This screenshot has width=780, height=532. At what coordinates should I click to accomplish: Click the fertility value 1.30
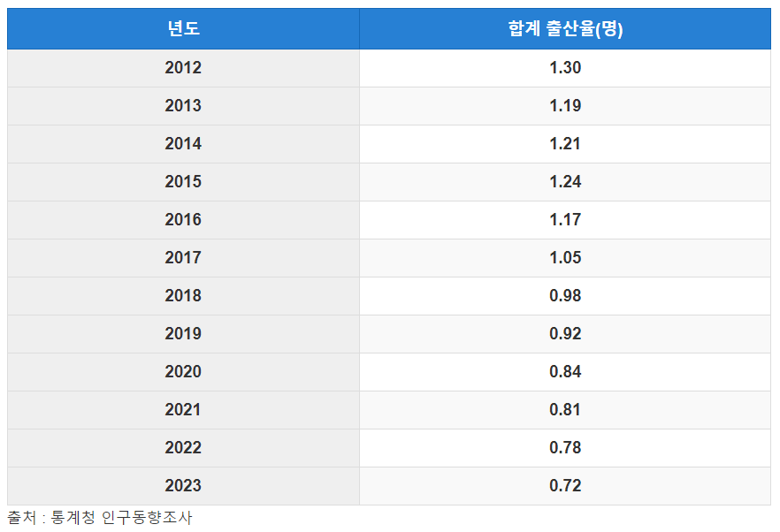565,68
